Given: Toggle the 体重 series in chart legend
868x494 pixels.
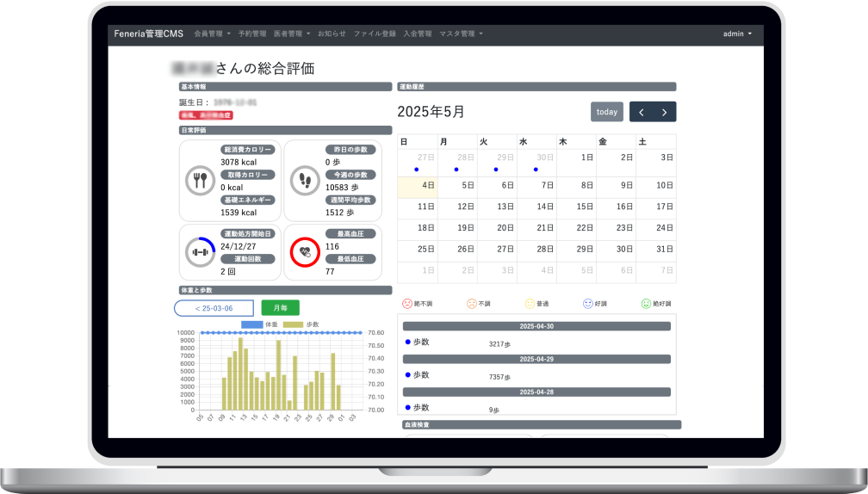Looking at the screenshot, I should pyautogui.click(x=263, y=324).
